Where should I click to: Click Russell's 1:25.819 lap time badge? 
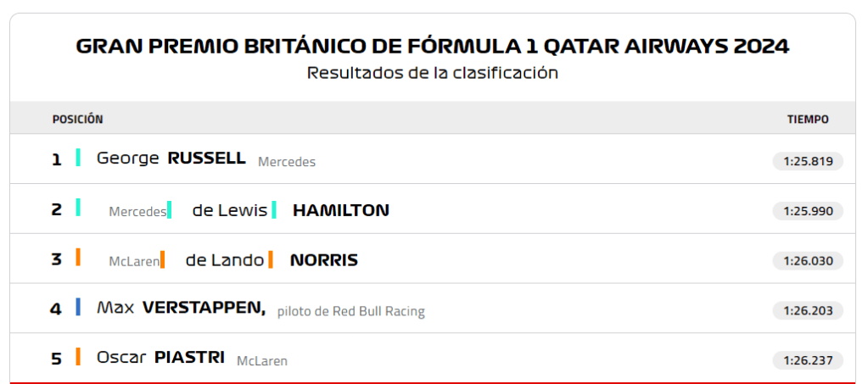pyautogui.click(x=807, y=161)
